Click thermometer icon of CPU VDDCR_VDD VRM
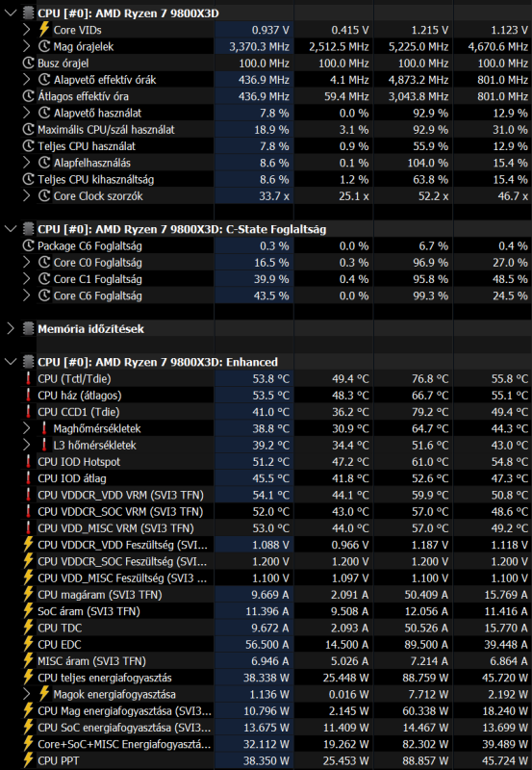Image resolution: width=532 pixels, height=770 pixels. [29, 495]
